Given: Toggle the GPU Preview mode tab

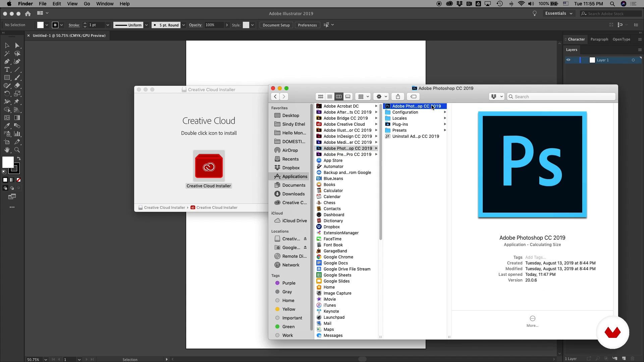Looking at the screenshot, I should [68, 35].
